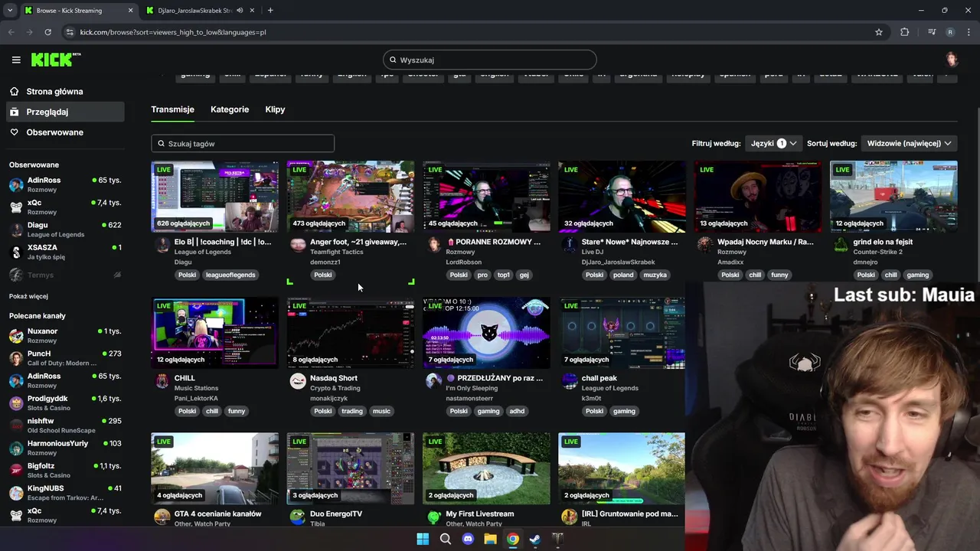
Task: Open the Języki language filter dropdown
Action: 773,143
